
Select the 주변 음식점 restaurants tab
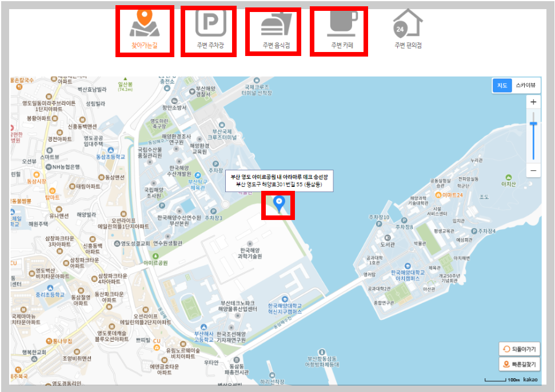(x=276, y=31)
